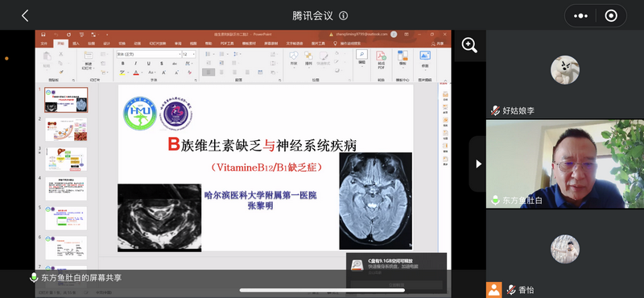Select the Justify paragraph button

tap(247, 72)
